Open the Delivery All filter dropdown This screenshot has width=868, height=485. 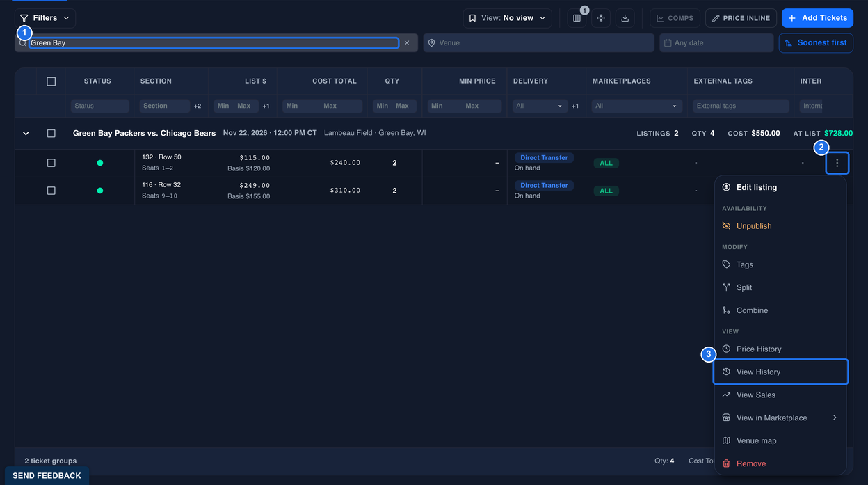[540, 106]
